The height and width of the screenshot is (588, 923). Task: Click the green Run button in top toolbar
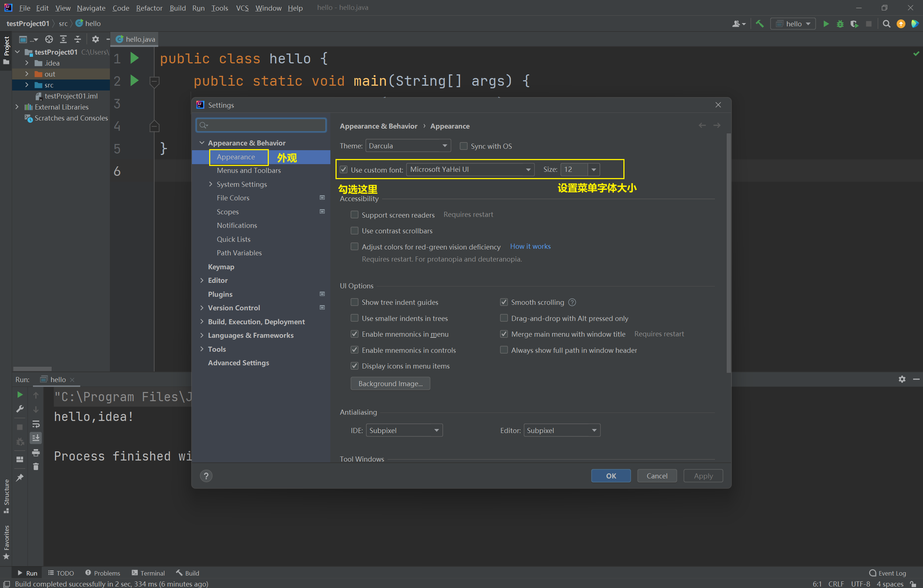826,24
